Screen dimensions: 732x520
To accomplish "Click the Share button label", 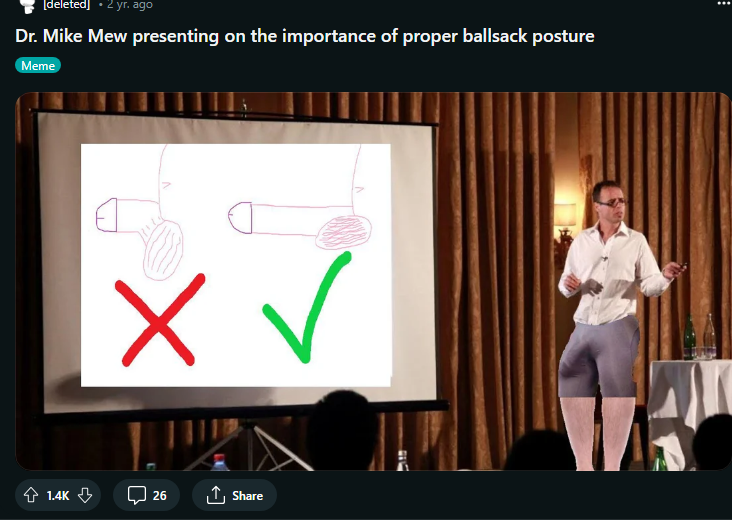I will coord(247,495).
